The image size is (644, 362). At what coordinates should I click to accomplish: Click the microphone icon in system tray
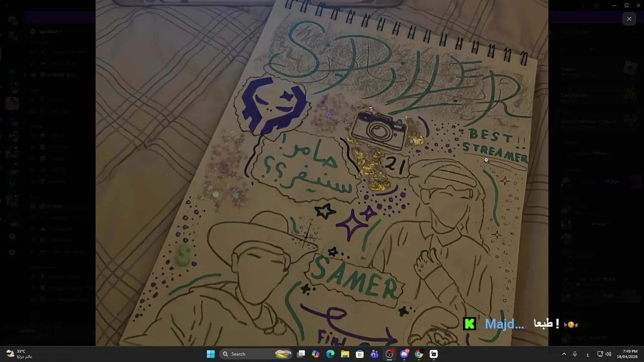tap(575, 354)
